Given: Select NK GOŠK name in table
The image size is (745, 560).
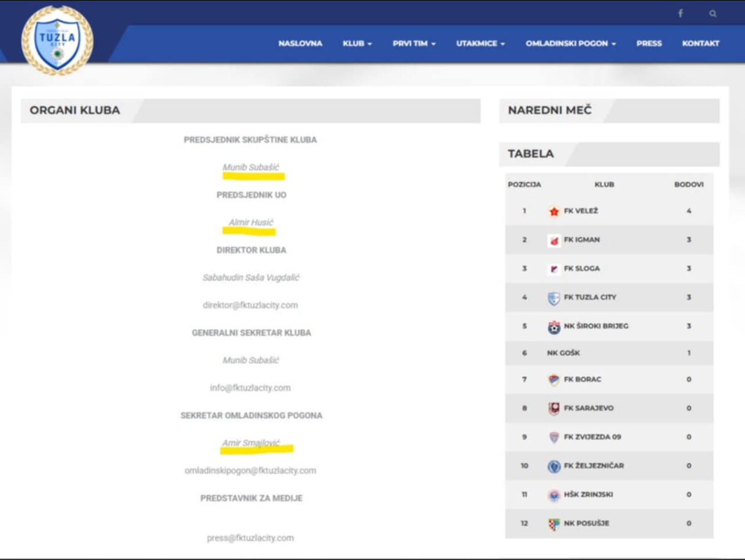Looking at the screenshot, I should 563,353.
